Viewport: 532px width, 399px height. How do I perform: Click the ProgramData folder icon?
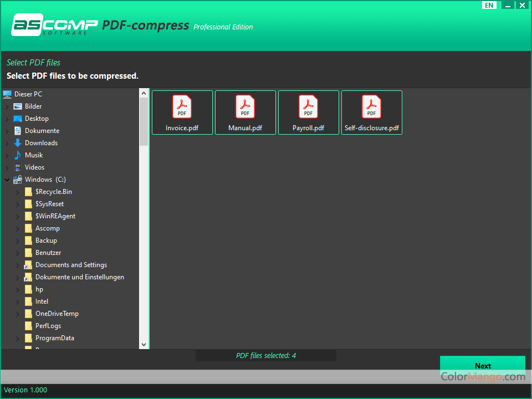tap(28, 339)
